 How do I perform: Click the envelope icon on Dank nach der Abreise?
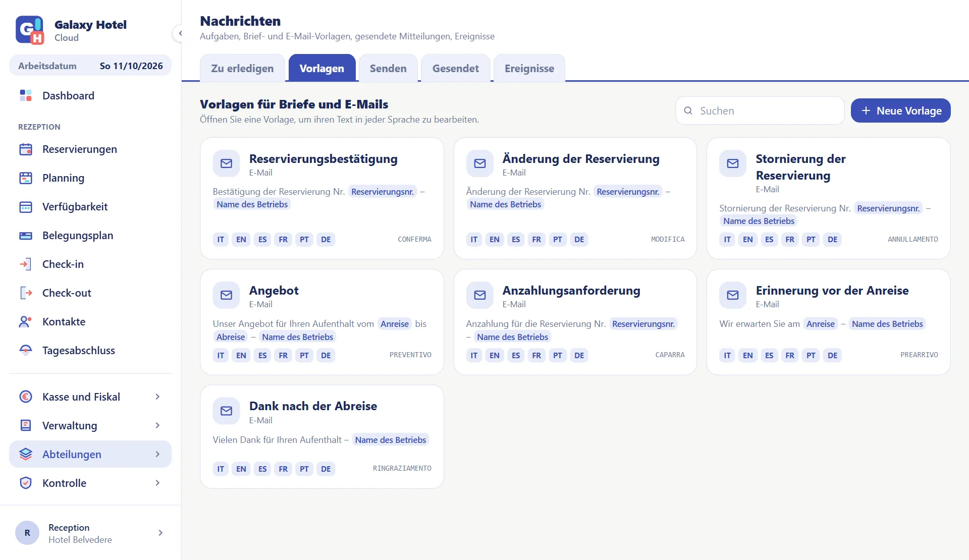click(x=227, y=411)
